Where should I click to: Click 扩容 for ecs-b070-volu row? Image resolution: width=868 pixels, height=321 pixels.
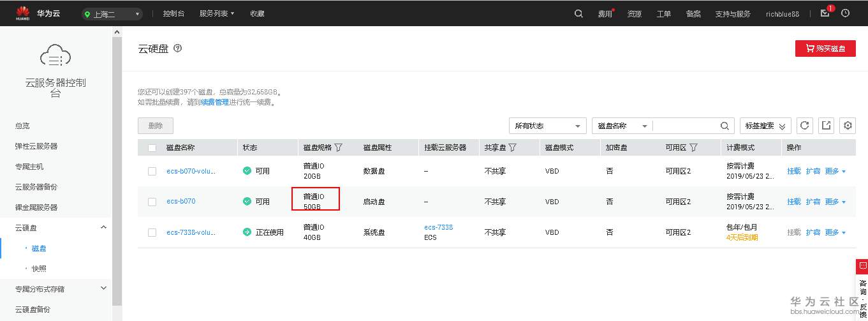[813, 171]
